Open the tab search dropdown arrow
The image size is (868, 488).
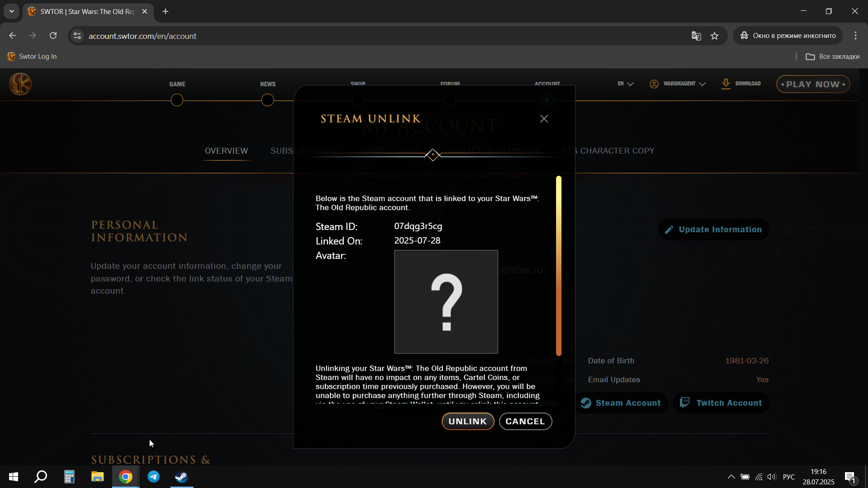click(x=12, y=11)
